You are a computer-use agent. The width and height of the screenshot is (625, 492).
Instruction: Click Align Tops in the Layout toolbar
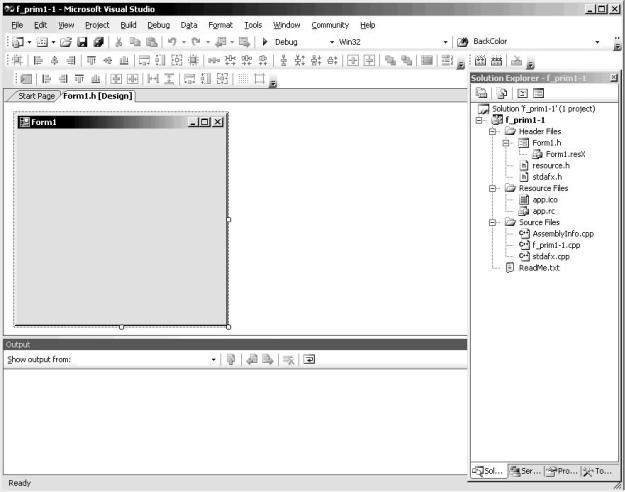(91, 60)
